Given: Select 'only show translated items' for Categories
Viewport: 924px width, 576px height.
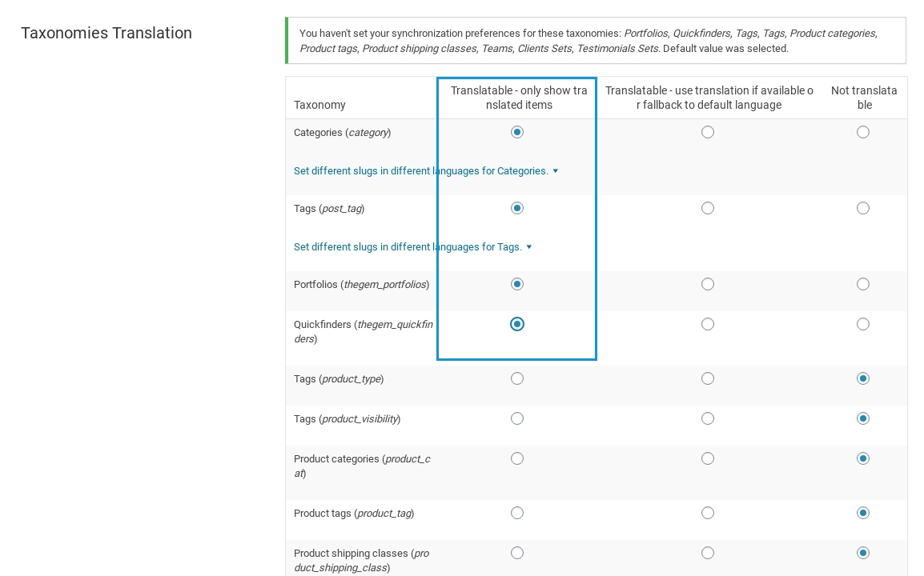Looking at the screenshot, I should (517, 132).
